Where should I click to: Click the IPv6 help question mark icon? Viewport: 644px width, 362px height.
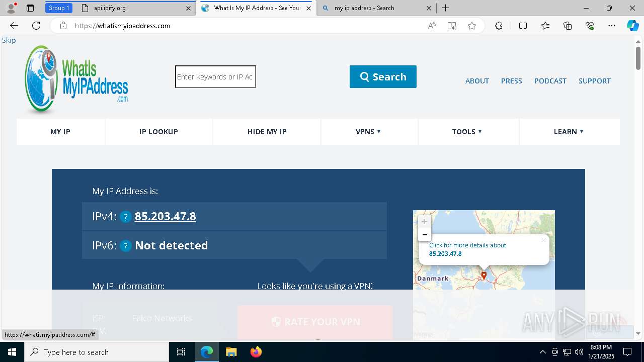[126, 246]
